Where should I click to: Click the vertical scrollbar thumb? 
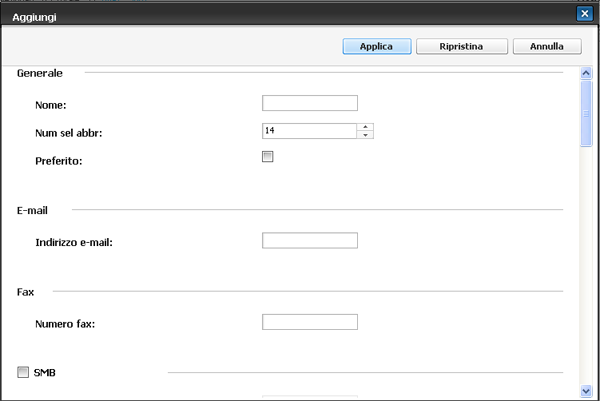tap(587, 113)
